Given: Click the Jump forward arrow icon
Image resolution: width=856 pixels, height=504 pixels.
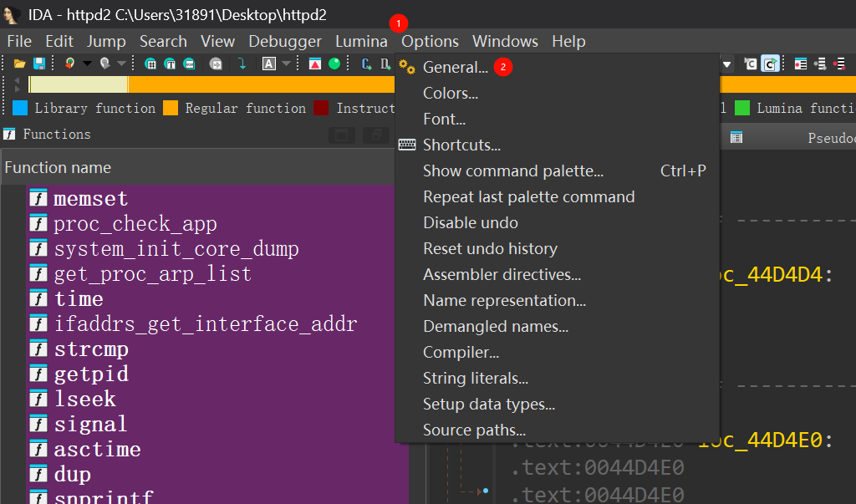Looking at the screenshot, I should [104, 64].
